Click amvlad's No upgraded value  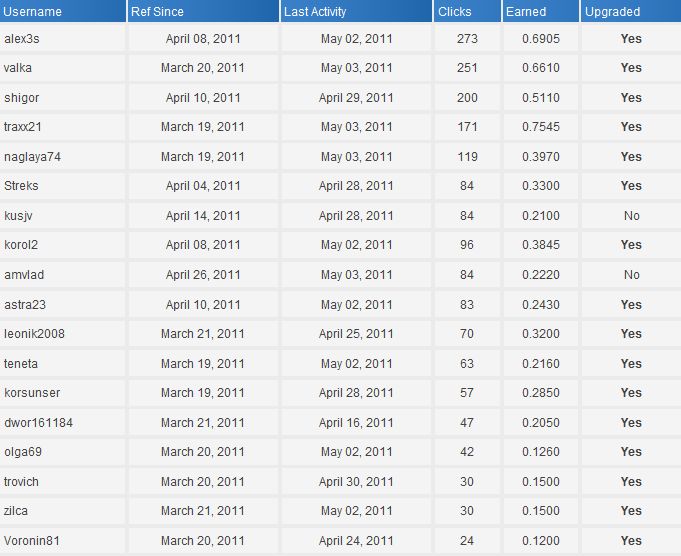(631, 275)
